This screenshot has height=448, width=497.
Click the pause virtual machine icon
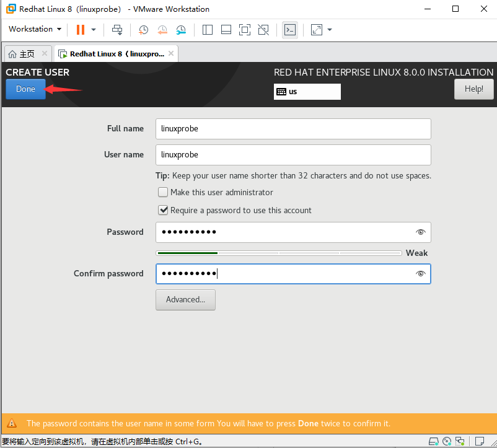coord(81,30)
